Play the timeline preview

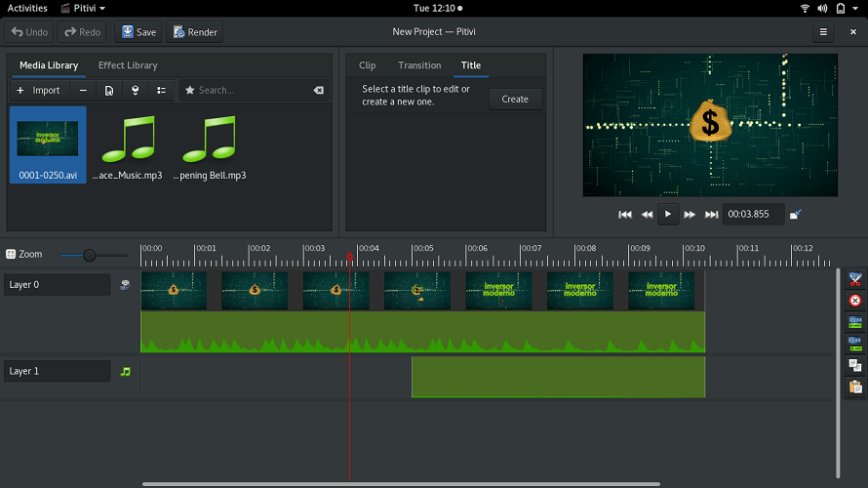point(668,215)
